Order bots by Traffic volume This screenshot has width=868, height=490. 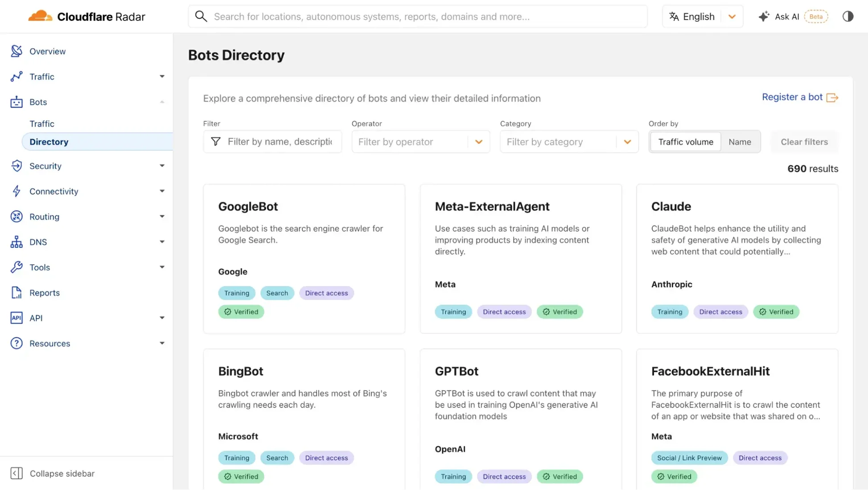tap(686, 142)
